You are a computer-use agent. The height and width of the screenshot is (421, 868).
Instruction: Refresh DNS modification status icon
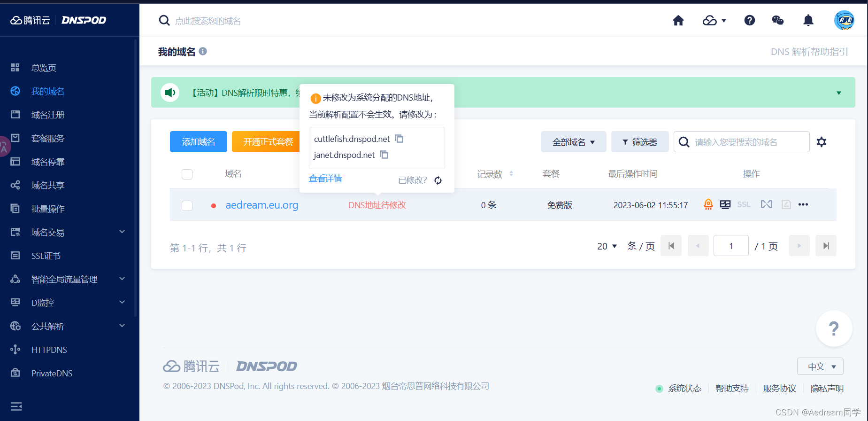[438, 180]
